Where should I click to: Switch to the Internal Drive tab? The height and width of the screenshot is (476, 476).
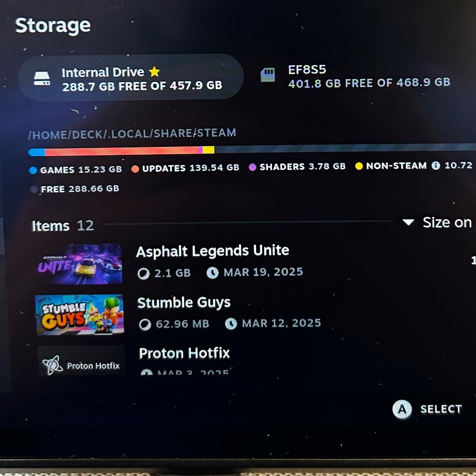point(131,78)
